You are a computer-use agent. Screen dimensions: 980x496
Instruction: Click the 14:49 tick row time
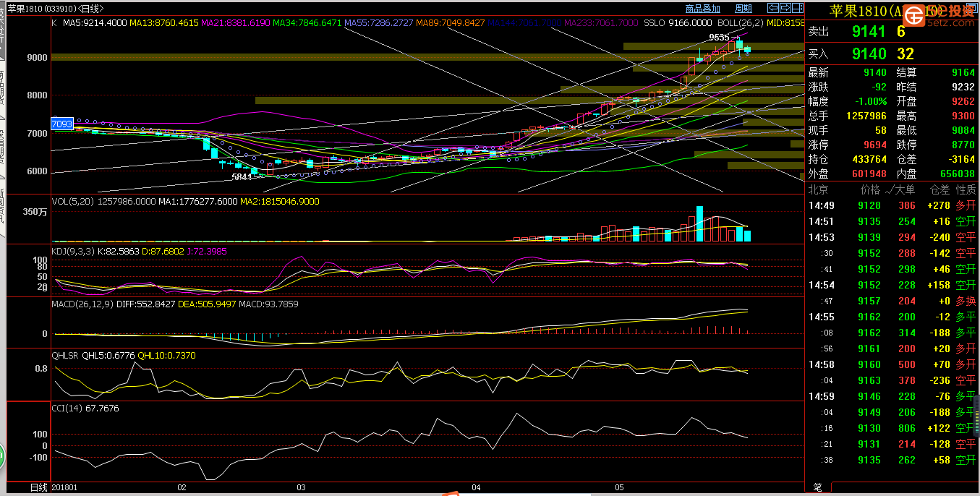point(821,205)
